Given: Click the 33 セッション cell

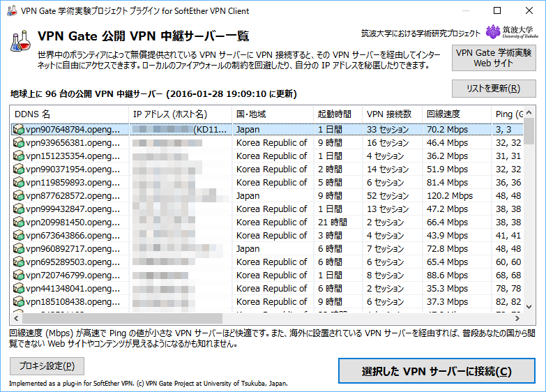Looking at the screenshot, I should click(388, 130).
